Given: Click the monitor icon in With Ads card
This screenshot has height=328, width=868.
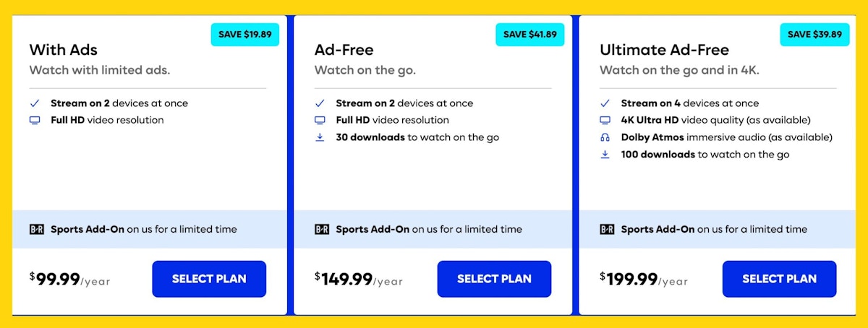Looking at the screenshot, I should point(35,120).
